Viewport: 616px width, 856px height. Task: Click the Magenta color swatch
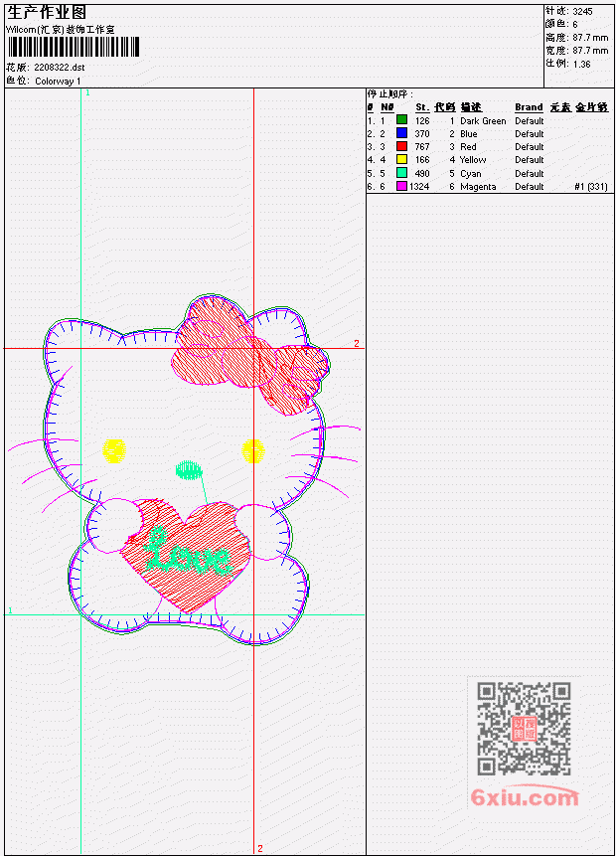[401, 186]
